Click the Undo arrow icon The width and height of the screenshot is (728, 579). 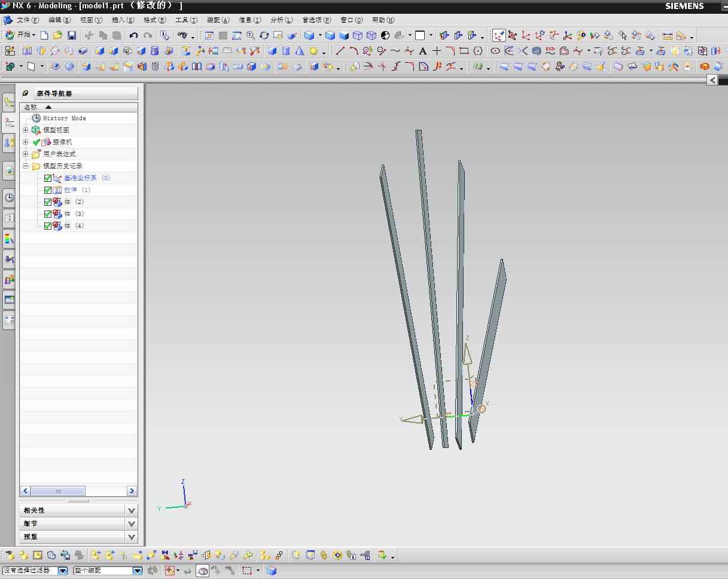click(x=133, y=35)
